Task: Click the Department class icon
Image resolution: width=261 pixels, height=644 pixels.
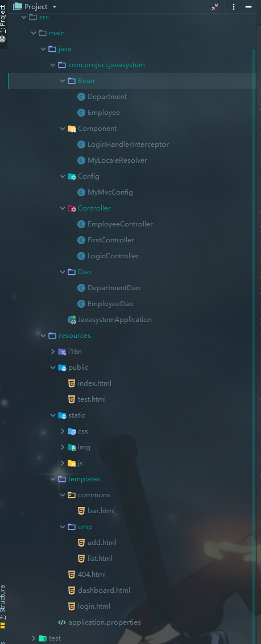Action: (x=81, y=97)
